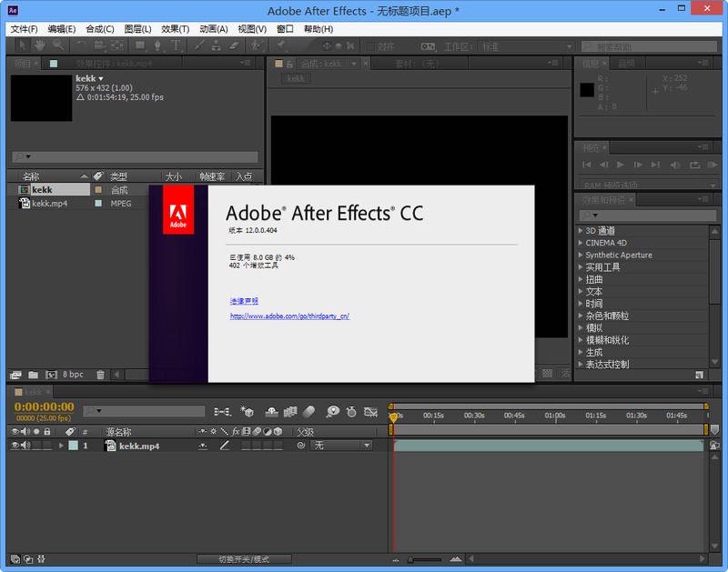Image resolution: width=728 pixels, height=572 pixels.
Task: Open the Graph Editor in timeline
Action: [370, 412]
